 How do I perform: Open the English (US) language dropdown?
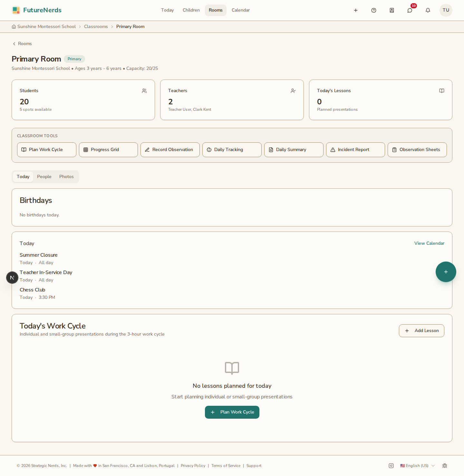tap(418, 466)
